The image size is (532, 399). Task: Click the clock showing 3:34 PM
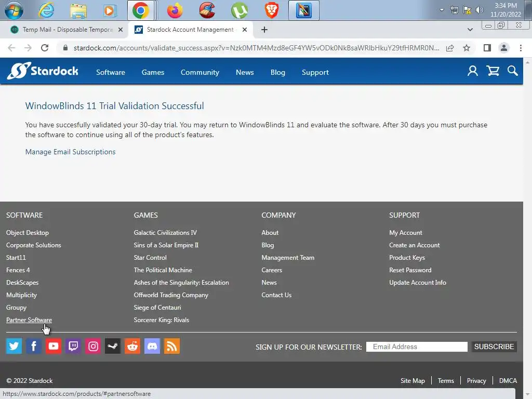coord(506,5)
